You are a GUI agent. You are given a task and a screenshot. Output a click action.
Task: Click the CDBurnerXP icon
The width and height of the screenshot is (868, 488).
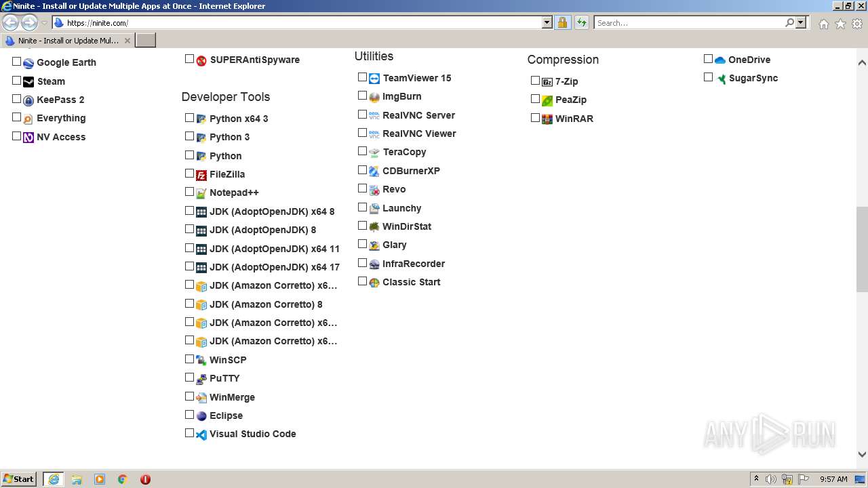click(x=374, y=171)
